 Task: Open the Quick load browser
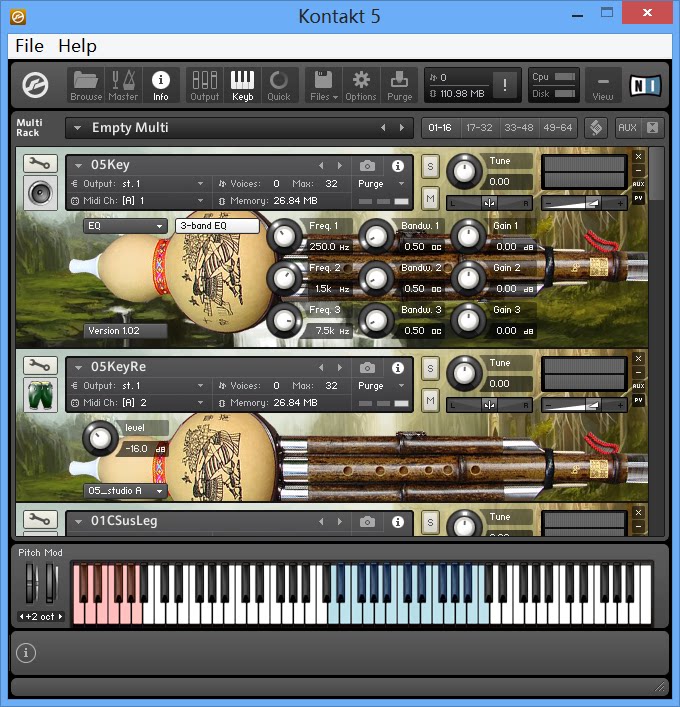[279, 85]
